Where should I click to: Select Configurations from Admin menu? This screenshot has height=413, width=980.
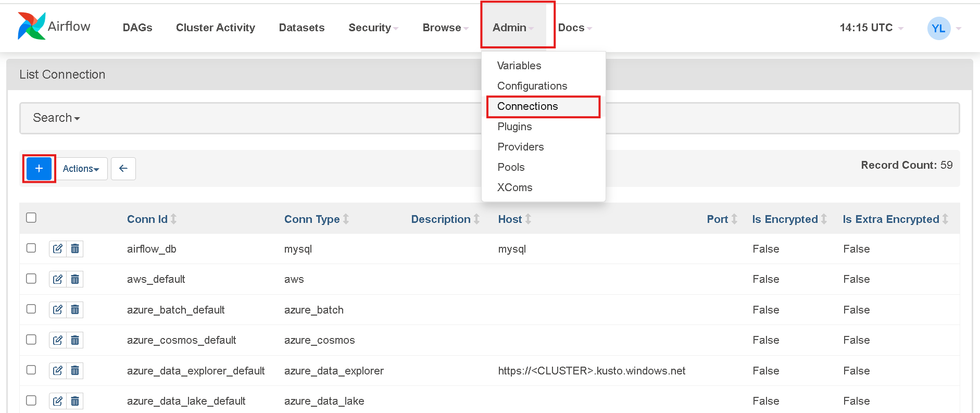pyautogui.click(x=532, y=86)
